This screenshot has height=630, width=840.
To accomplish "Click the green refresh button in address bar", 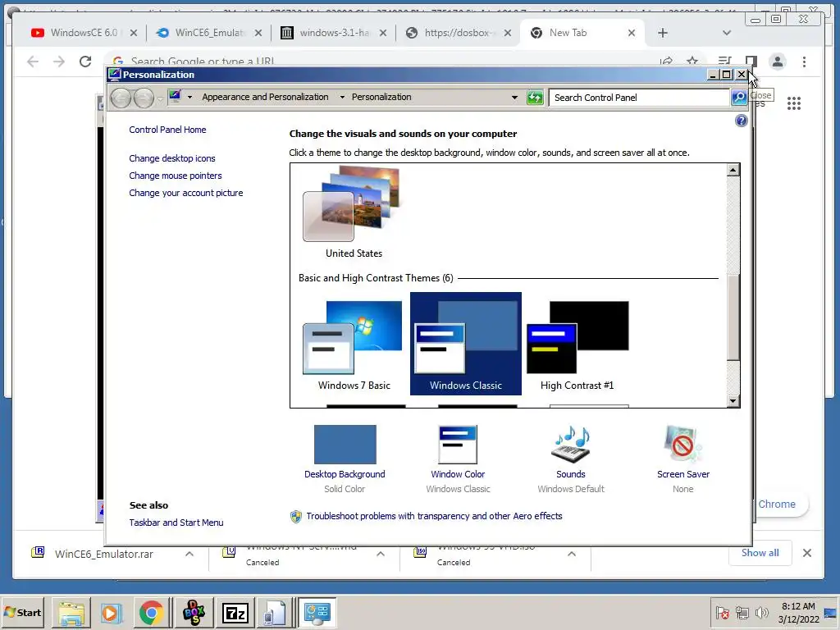I will [x=535, y=98].
